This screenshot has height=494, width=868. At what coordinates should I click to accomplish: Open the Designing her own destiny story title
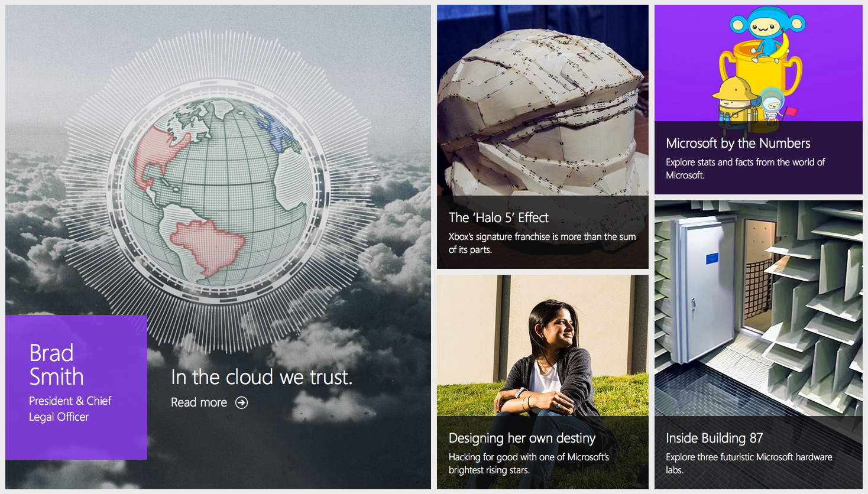[x=522, y=438]
